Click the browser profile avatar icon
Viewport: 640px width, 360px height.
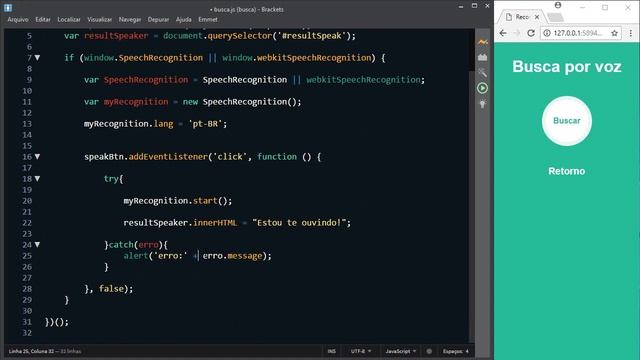pos(558,5)
